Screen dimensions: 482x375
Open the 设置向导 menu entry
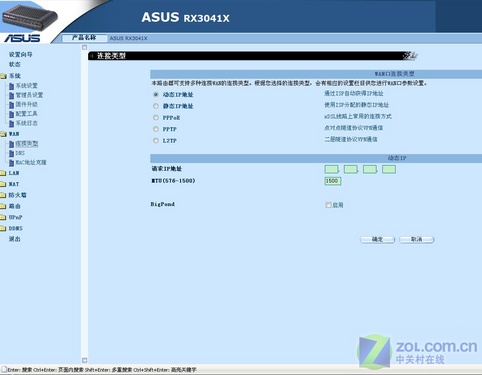[20, 54]
